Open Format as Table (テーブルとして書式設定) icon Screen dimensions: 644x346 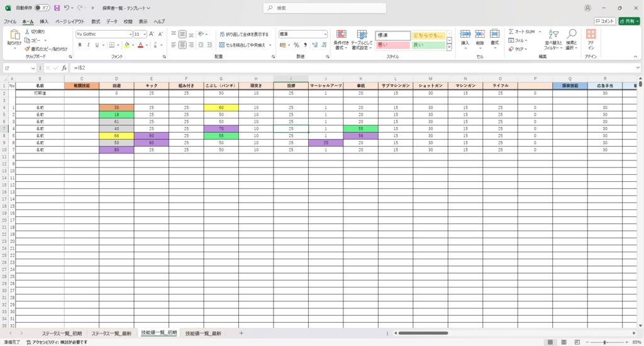[x=362, y=35]
